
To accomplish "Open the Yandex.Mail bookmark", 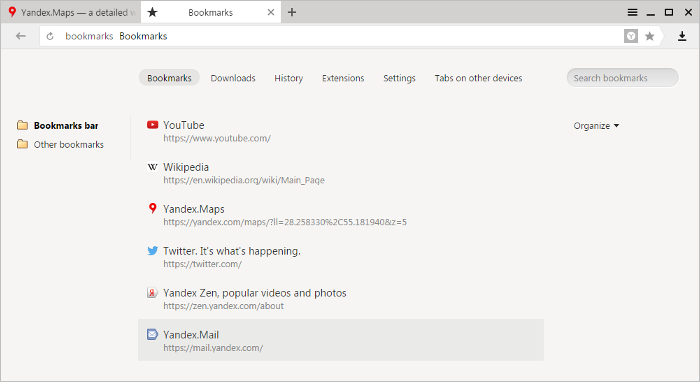I will pyautogui.click(x=341, y=340).
